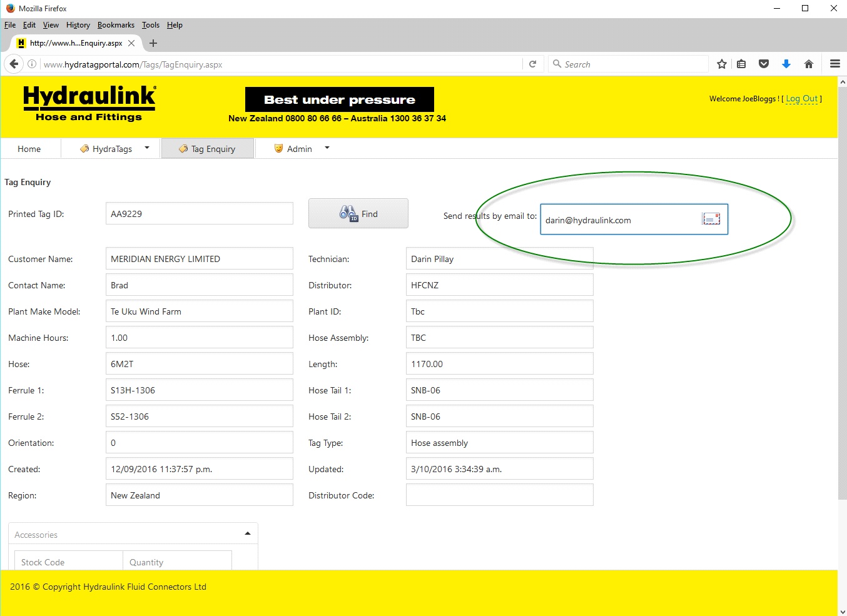Viewport: 847px width, 616px height.
Task: Click the Customer Name field
Action: [x=200, y=258]
